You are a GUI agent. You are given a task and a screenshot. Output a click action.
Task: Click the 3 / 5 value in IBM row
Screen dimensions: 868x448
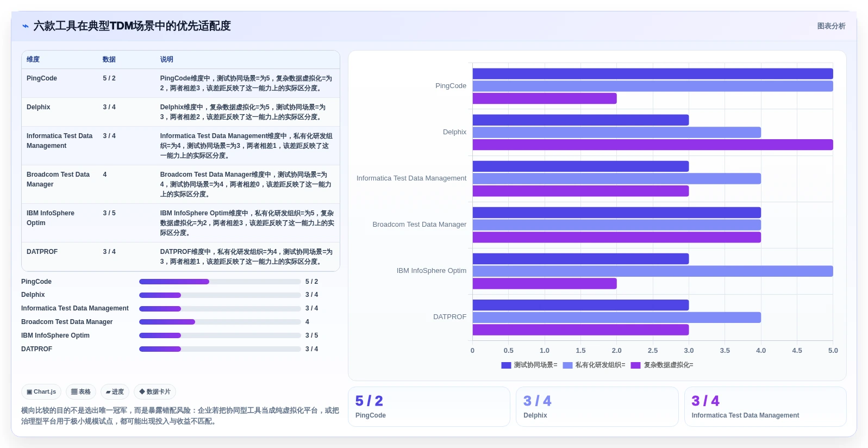109,213
